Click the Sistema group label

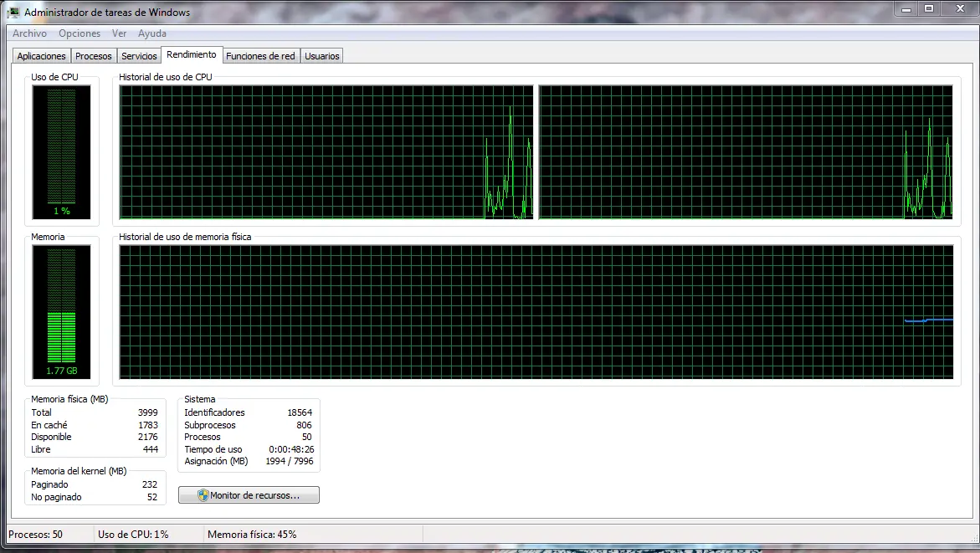point(199,399)
